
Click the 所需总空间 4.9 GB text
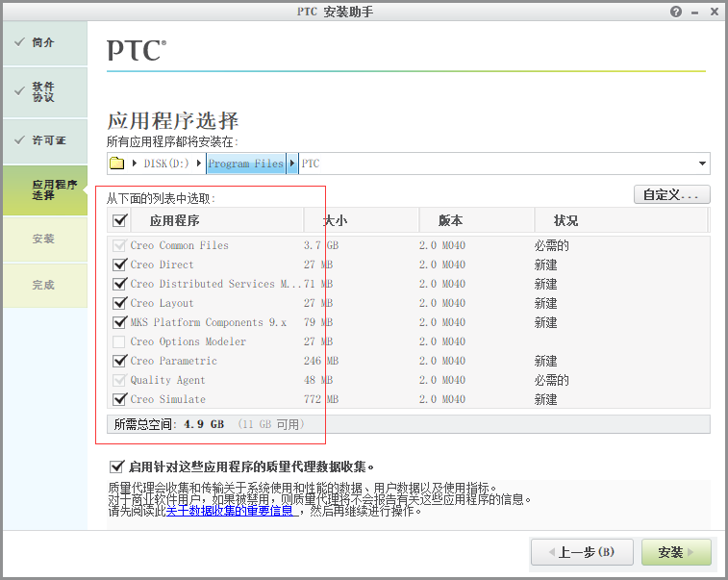(169, 424)
